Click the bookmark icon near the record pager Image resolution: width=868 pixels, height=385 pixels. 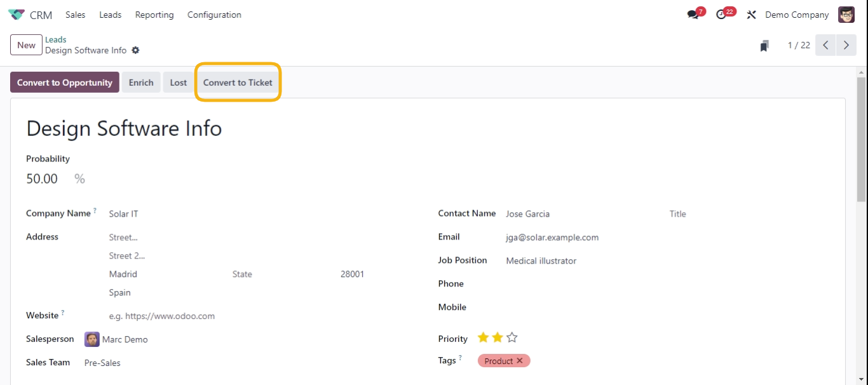coord(766,44)
